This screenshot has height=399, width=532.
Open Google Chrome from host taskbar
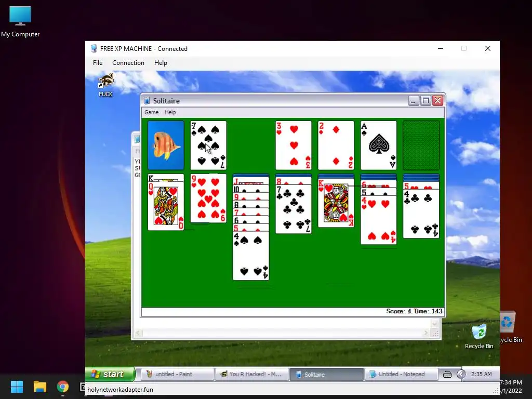tap(63, 387)
